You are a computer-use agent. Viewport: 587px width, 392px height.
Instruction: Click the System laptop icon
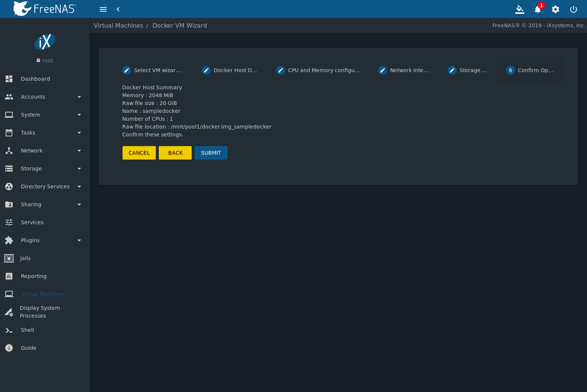tap(9, 115)
